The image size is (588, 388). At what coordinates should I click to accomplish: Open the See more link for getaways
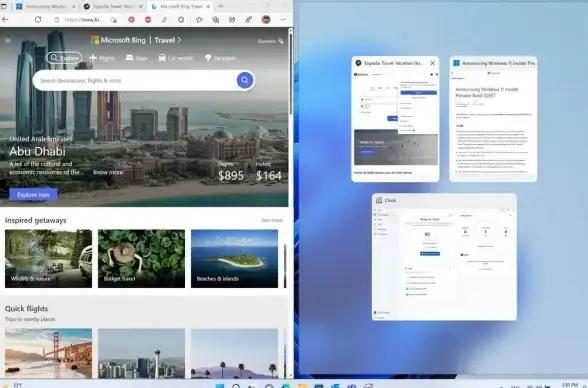point(272,220)
